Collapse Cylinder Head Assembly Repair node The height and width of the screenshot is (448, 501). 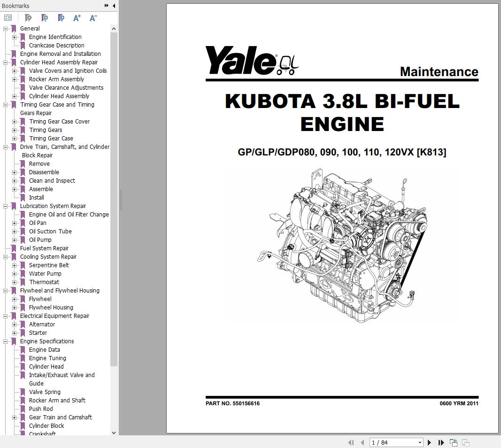tap(5, 62)
